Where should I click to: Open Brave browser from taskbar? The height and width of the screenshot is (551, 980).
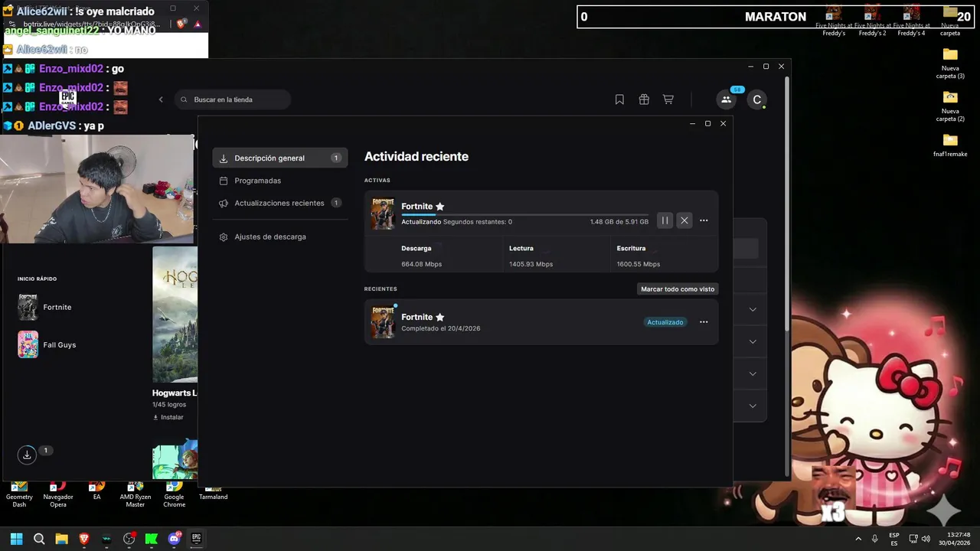coord(84,539)
